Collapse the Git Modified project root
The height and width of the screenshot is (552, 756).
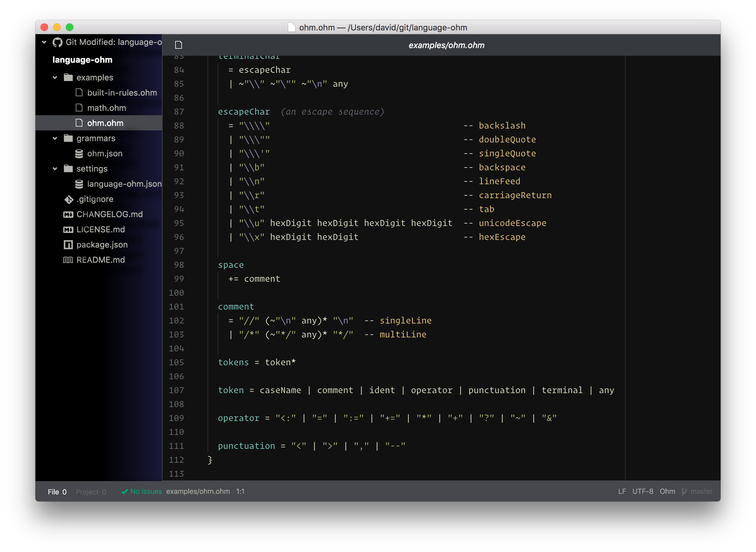pos(44,42)
